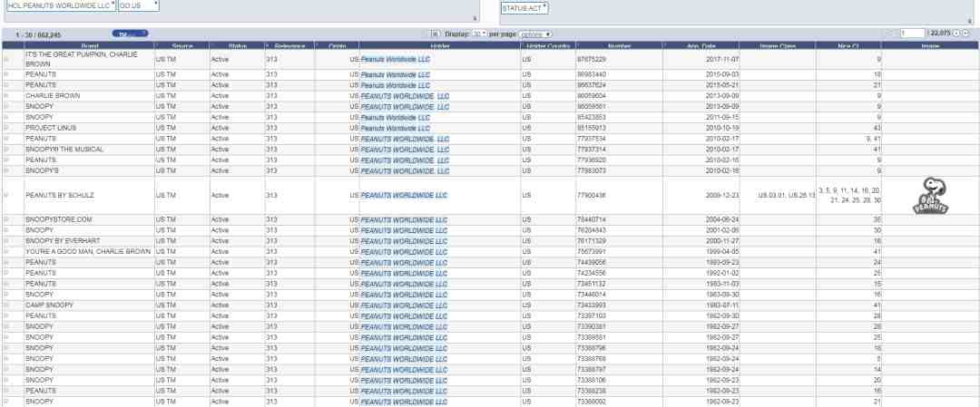Click brand text 'PEANUTS BY SCHULZ'
Image resolution: width=980 pixels, height=407 pixels.
pyautogui.click(x=60, y=196)
